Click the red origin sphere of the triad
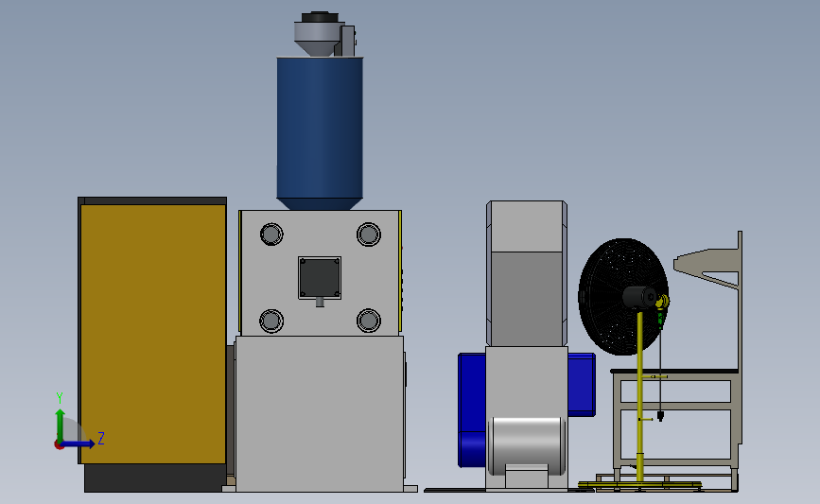820x504 pixels. (x=59, y=445)
